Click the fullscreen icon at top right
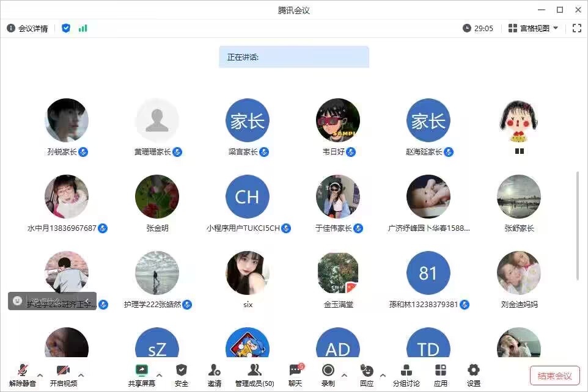Image resolution: width=588 pixels, height=392 pixels. pyautogui.click(x=577, y=28)
